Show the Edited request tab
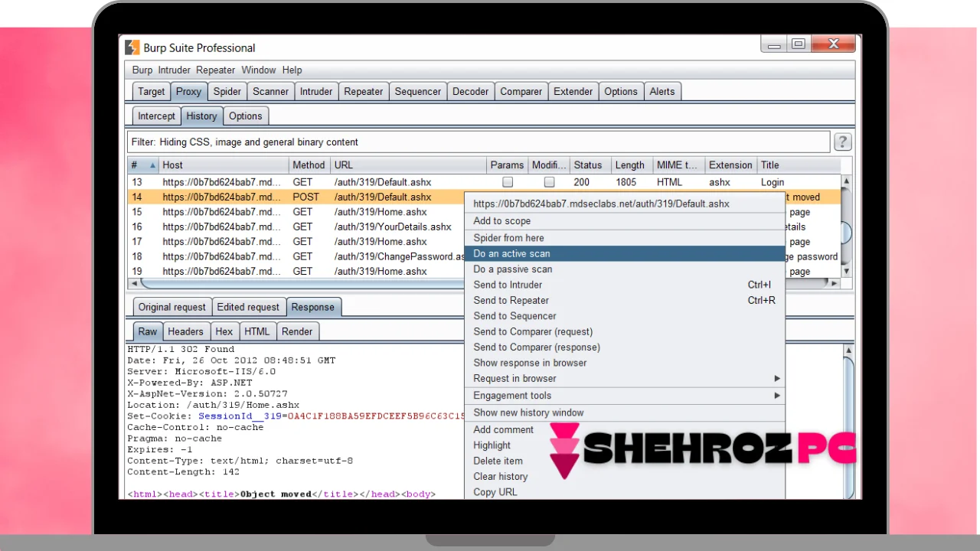The height and width of the screenshot is (551, 980). click(249, 307)
